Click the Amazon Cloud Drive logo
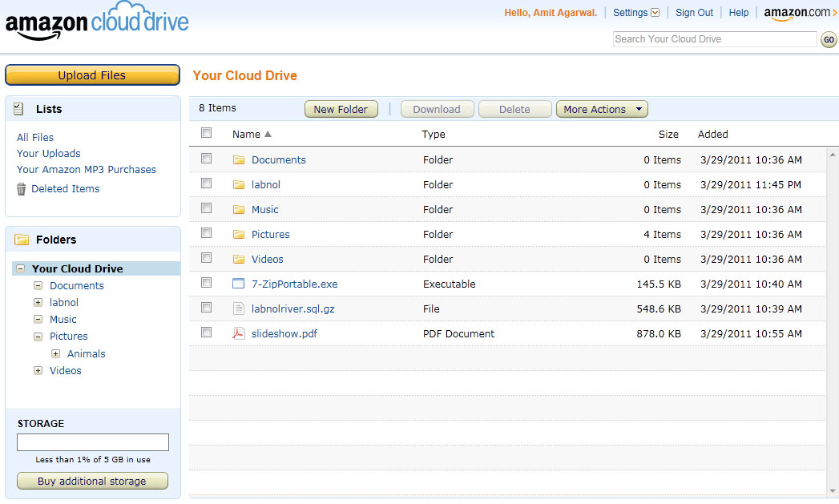839x504 pixels. coord(97,22)
